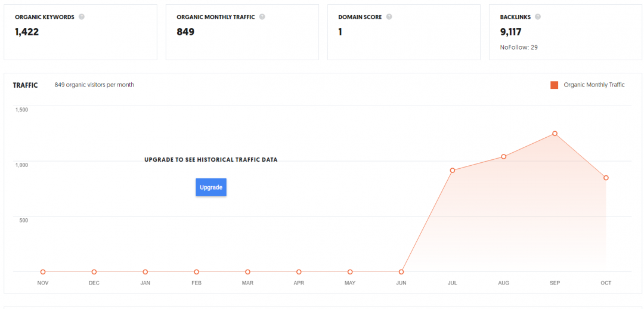Select the APR data point on chart
The width and height of the screenshot is (644, 309).
point(299,272)
